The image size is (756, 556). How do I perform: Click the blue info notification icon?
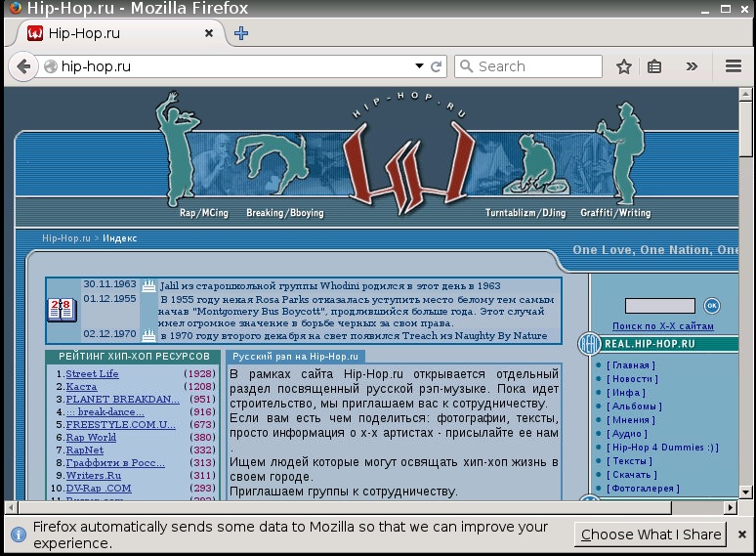[x=19, y=535]
